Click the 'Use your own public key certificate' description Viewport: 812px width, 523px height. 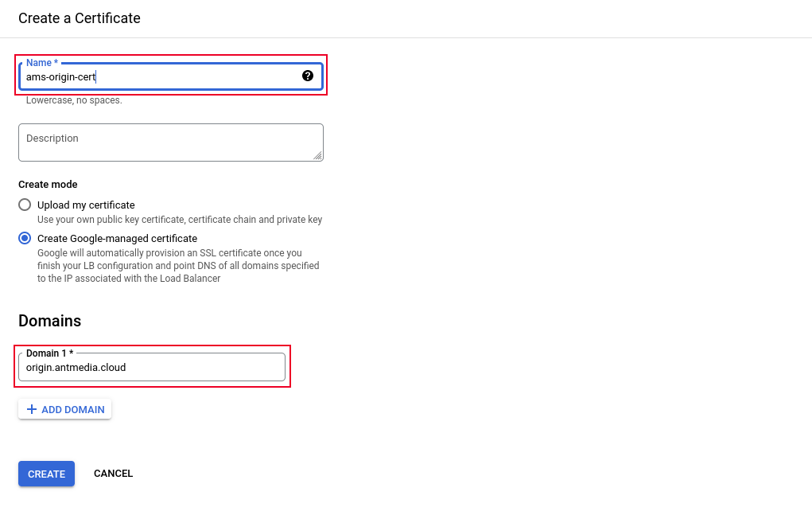(180, 220)
